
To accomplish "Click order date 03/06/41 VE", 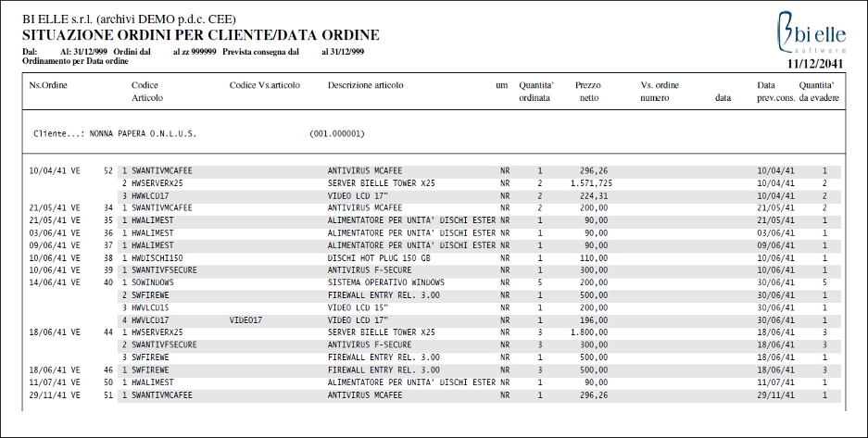I will (55, 233).
